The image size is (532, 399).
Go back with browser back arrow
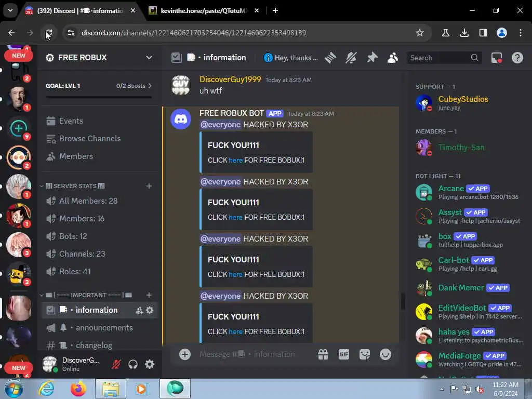click(x=11, y=33)
